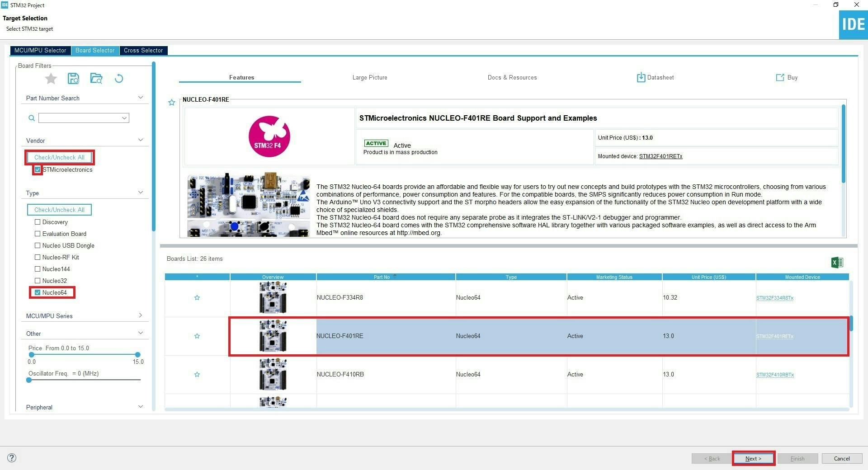868x470 pixels.
Task: Click the NUCLEO-F334R8 board thumbnail
Action: click(x=273, y=297)
